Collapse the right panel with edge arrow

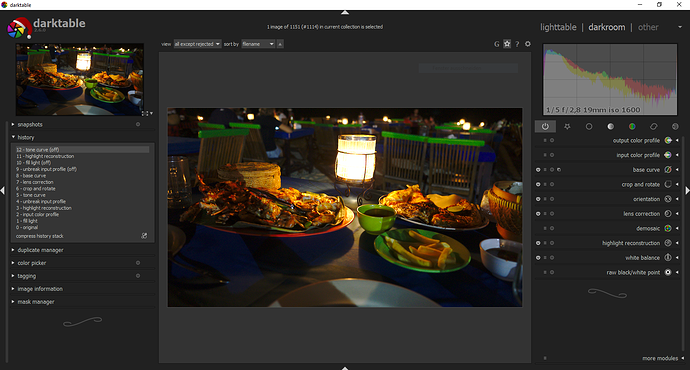point(687,190)
